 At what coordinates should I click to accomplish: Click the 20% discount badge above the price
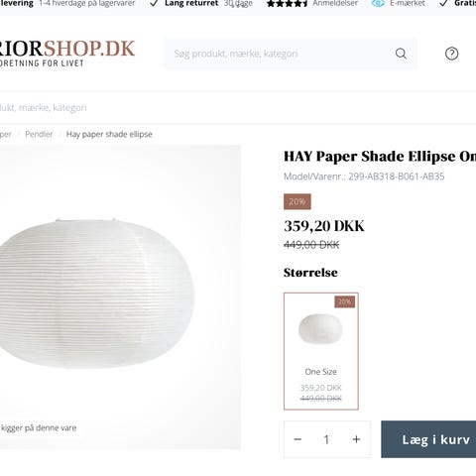coord(297,201)
